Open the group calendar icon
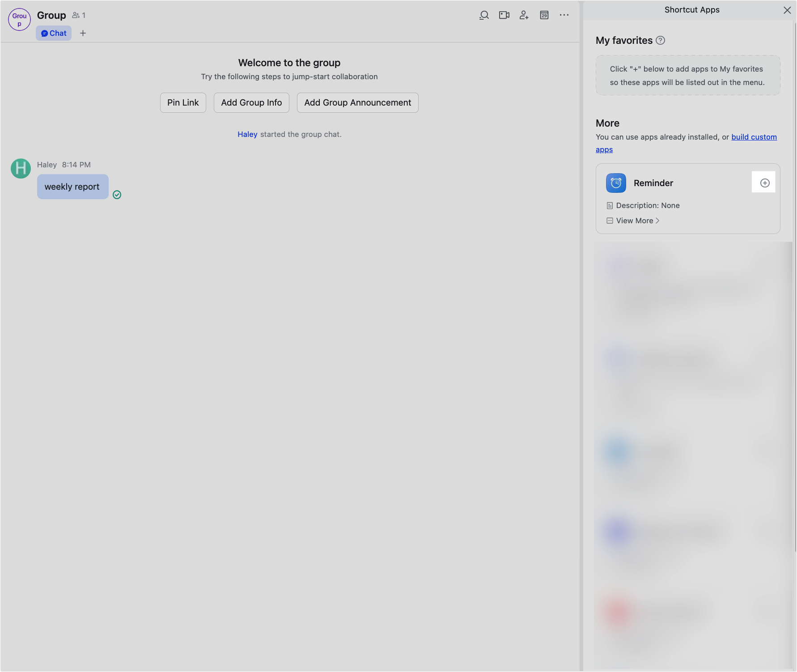 pyautogui.click(x=544, y=15)
